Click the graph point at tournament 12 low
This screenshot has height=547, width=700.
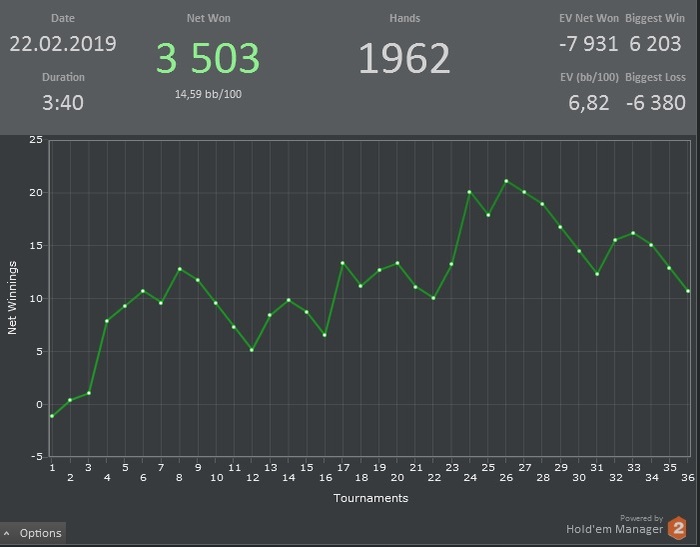tap(252, 350)
